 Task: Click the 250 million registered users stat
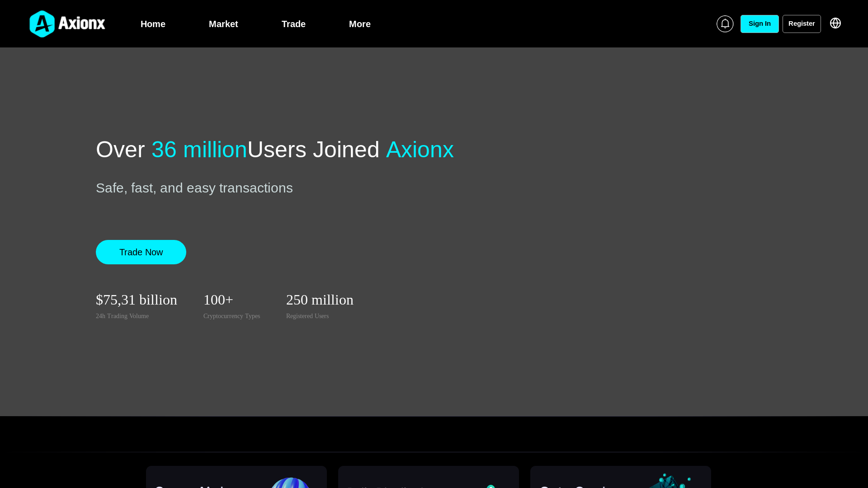pyautogui.click(x=320, y=300)
